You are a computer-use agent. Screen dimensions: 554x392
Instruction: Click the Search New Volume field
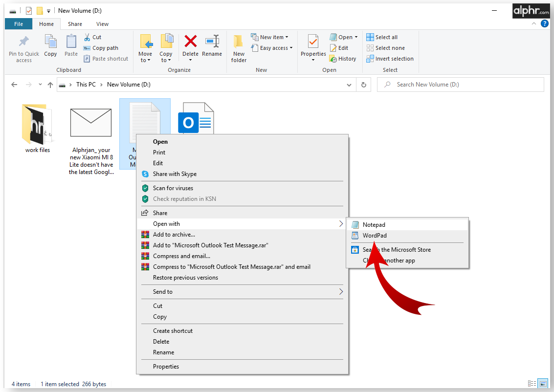coord(461,85)
